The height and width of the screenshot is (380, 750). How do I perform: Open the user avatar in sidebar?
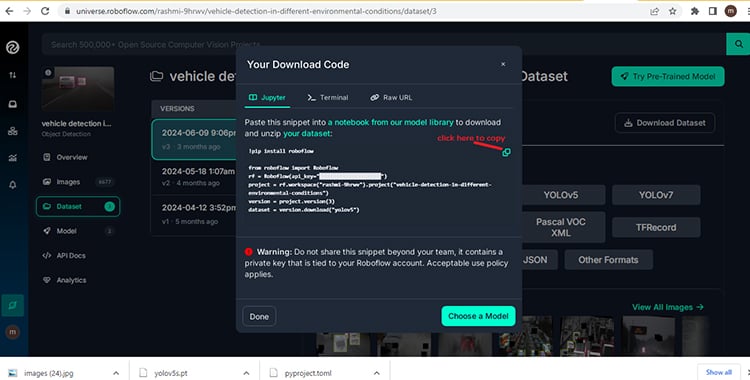[12, 331]
